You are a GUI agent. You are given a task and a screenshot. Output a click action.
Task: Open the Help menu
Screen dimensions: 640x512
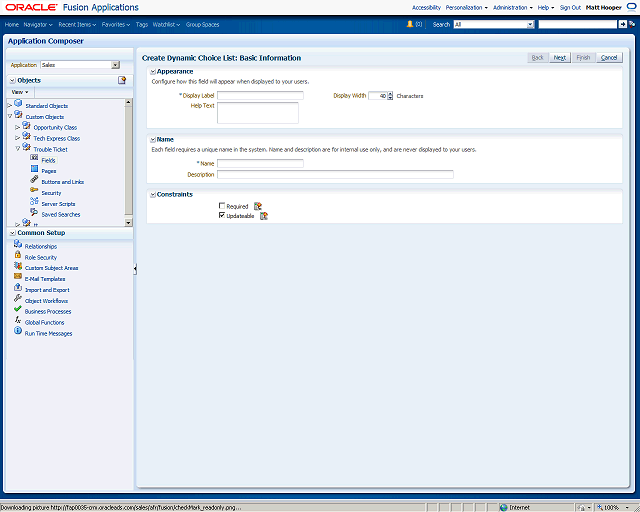546,7
